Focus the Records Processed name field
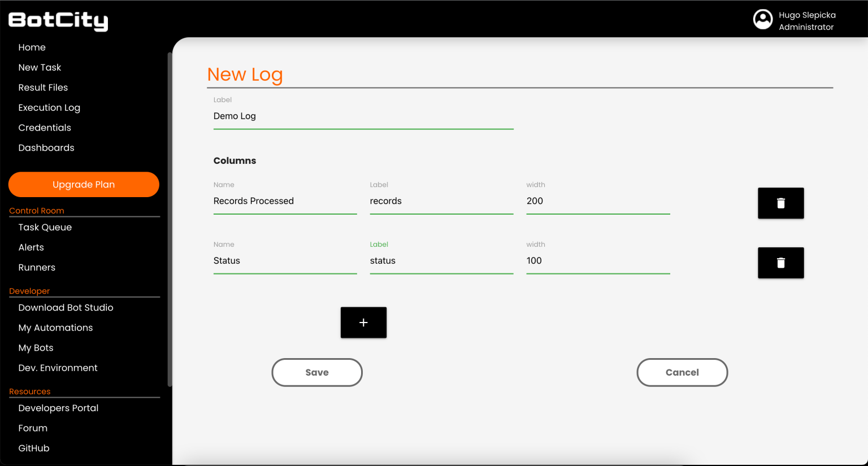 pyautogui.click(x=285, y=201)
